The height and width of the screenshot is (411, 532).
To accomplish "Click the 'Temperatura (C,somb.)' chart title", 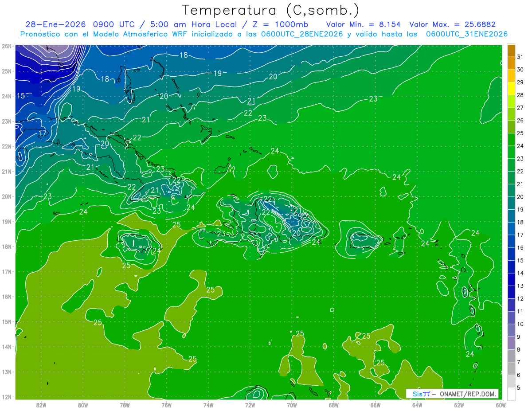I will pyautogui.click(x=270, y=11).
